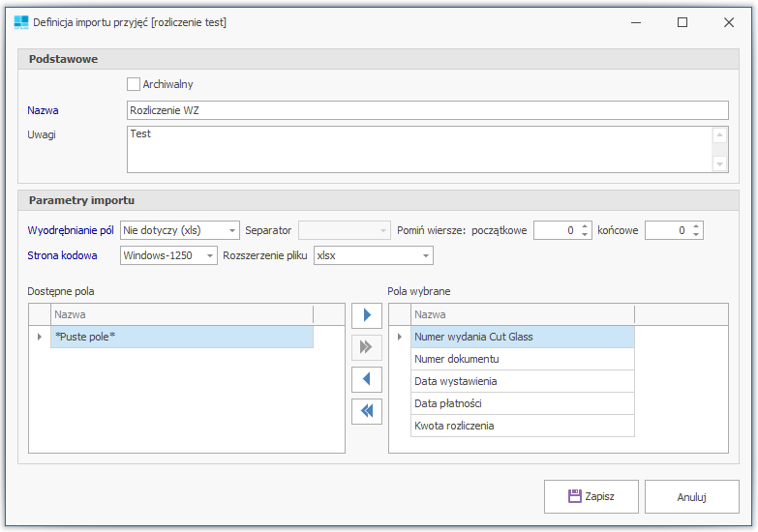Open the disabled Separator dropdown
Image resolution: width=758 pixels, height=532 pixels.
[x=383, y=230]
